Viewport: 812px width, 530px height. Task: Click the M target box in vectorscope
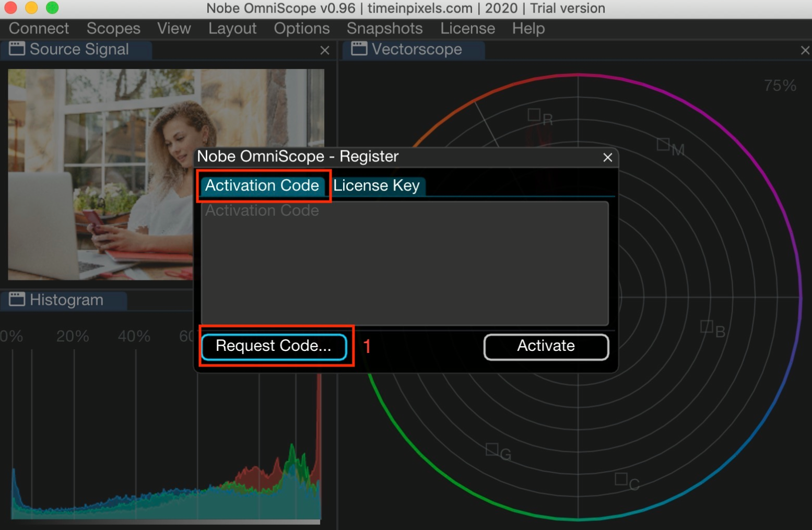(x=663, y=144)
